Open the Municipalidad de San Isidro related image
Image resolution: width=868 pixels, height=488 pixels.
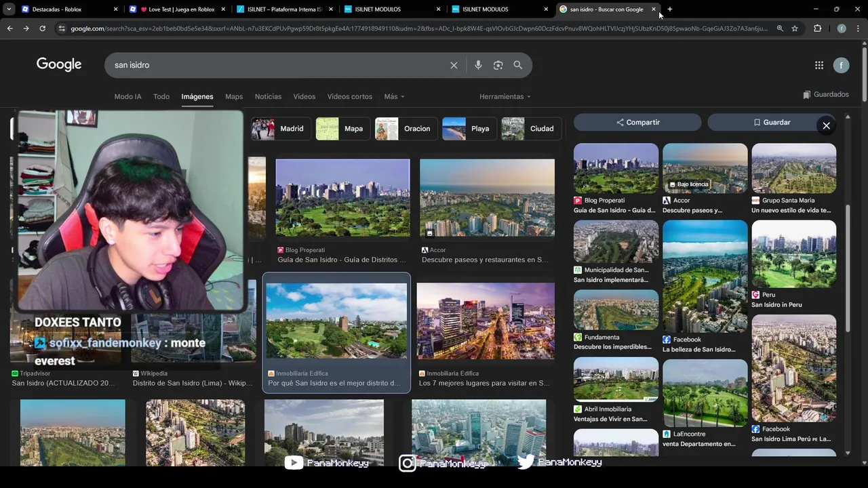[x=616, y=242]
